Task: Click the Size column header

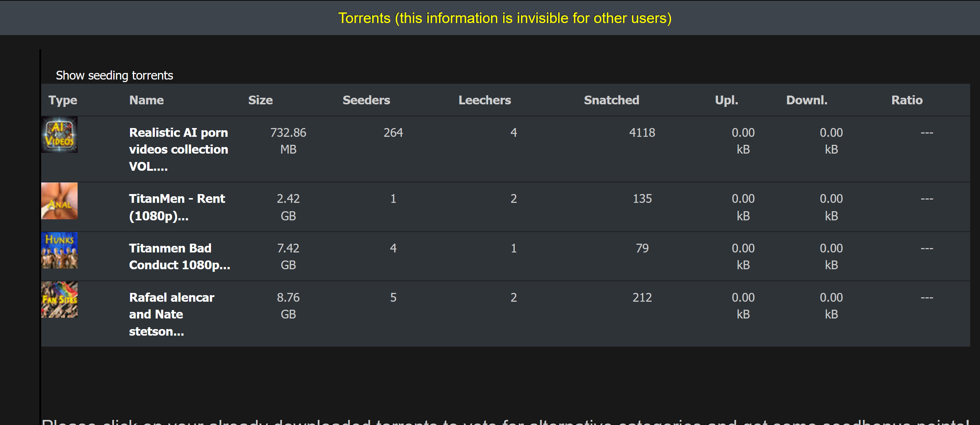Action: (x=260, y=100)
